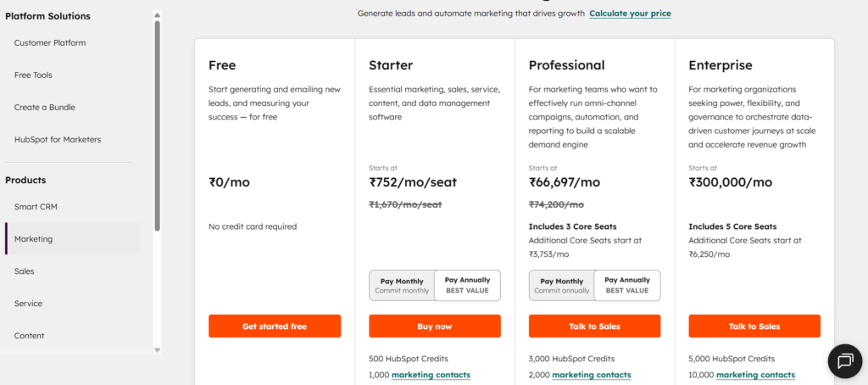Click Get started free button
Viewport: 868px width, 385px height.
pos(275,326)
